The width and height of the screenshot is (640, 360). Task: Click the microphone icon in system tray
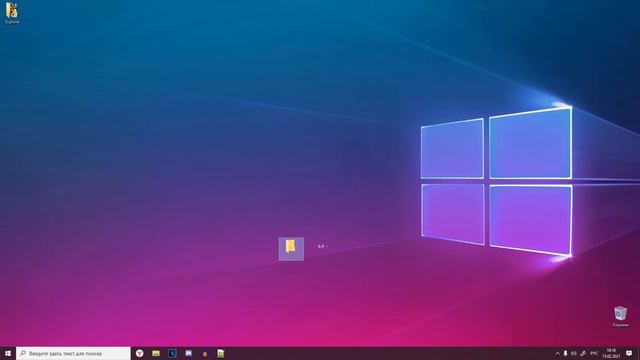click(565, 353)
